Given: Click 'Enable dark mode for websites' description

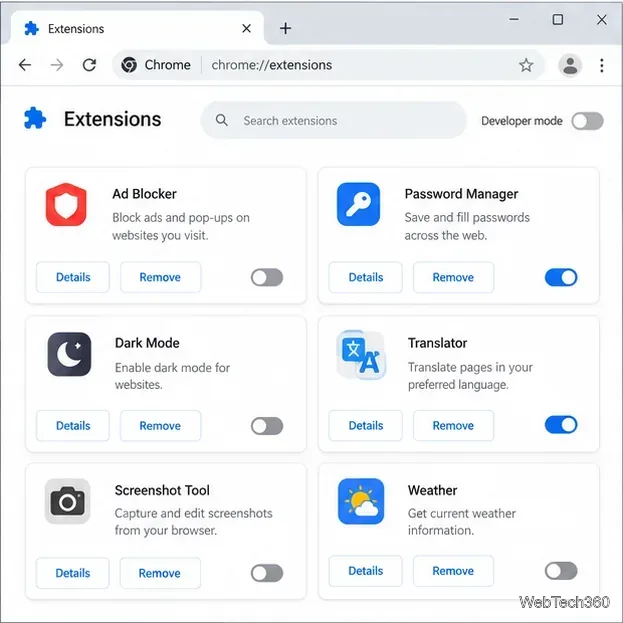Looking at the screenshot, I should click(x=172, y=376).
